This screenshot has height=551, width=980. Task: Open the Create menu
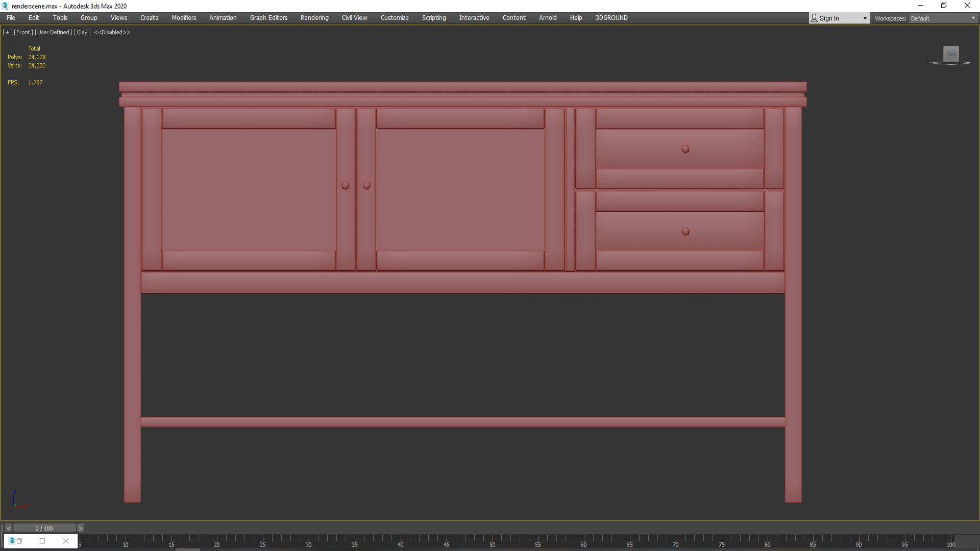150,18
